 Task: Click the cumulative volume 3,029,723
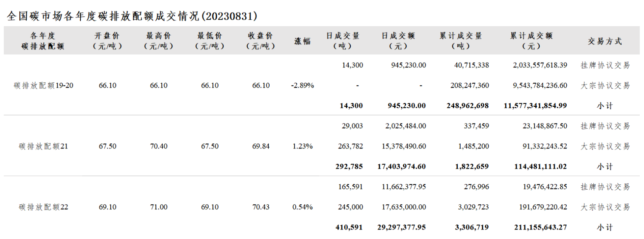click(x=474, y=207)
